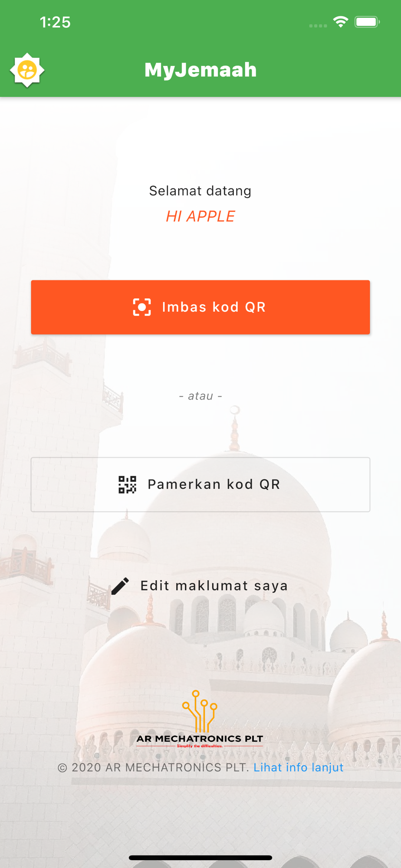
Task: Tap the Selamat datang welcome text
Action: click(200, 191)
